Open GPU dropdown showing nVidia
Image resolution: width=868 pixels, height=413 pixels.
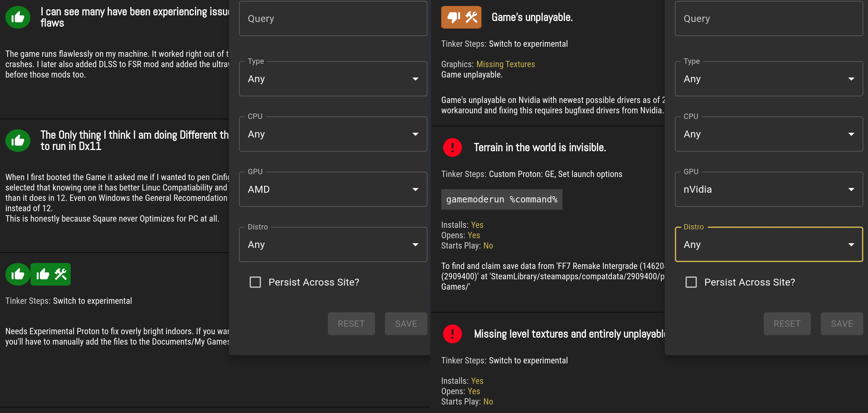click(x=769, y=189)
